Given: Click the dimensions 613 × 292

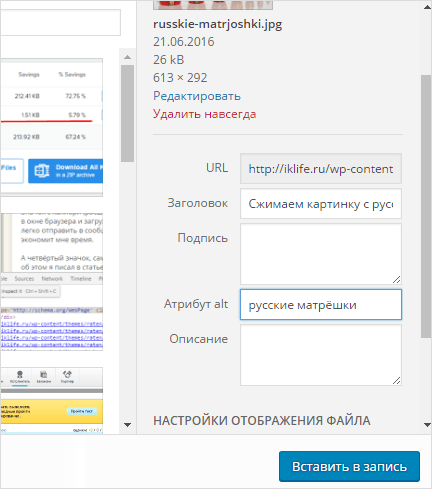Looking at the screenshot, I should 180,78.
